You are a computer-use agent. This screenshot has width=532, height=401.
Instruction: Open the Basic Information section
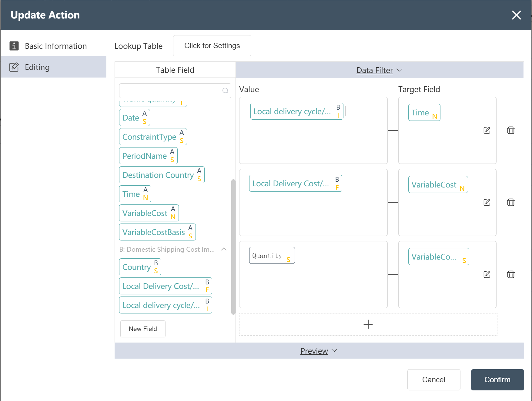click(54, 46)
